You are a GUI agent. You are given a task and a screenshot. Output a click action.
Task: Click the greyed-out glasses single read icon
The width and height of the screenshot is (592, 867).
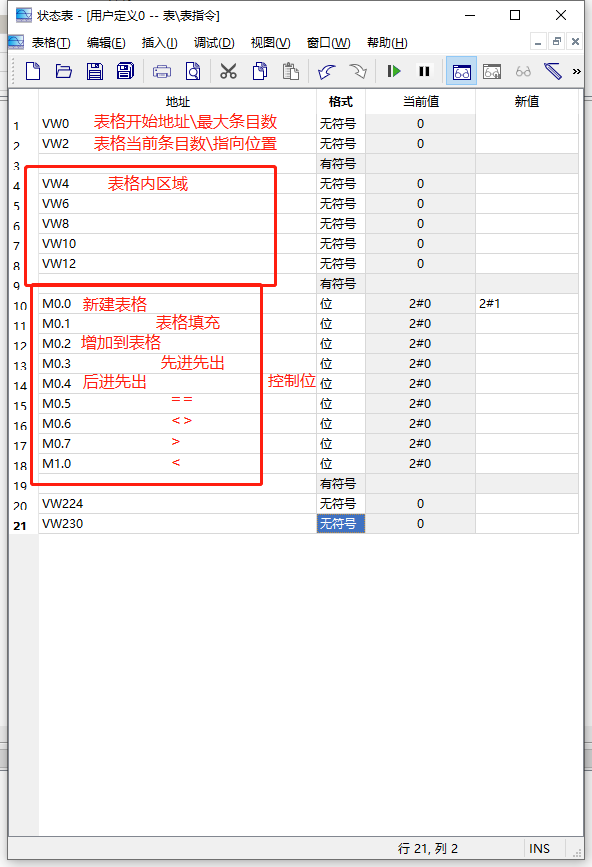(x=523, y=71)
